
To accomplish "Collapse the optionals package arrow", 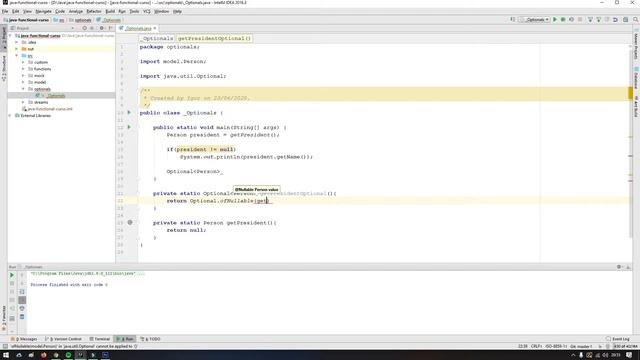I will click(x=23, y=89).
